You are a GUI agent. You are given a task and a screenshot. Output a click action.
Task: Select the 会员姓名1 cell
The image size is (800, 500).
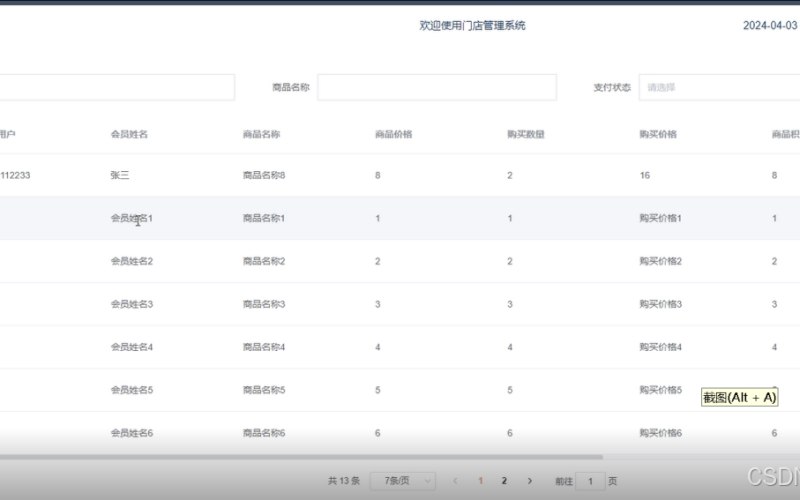tap(132, 218)
